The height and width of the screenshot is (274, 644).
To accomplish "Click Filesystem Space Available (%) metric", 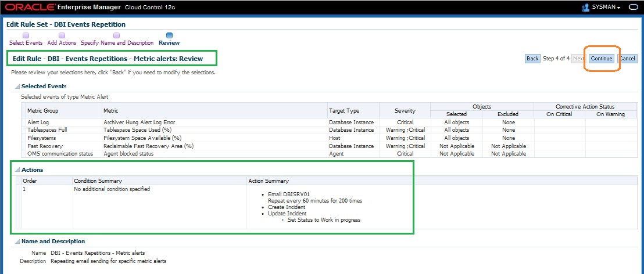I will pos(142,138).
